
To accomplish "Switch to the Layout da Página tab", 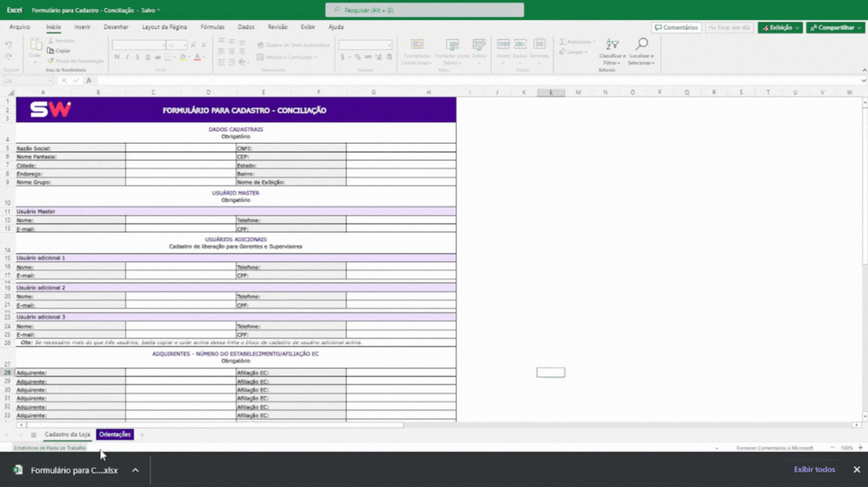I will pyautogui.click(x=165, y=26).
